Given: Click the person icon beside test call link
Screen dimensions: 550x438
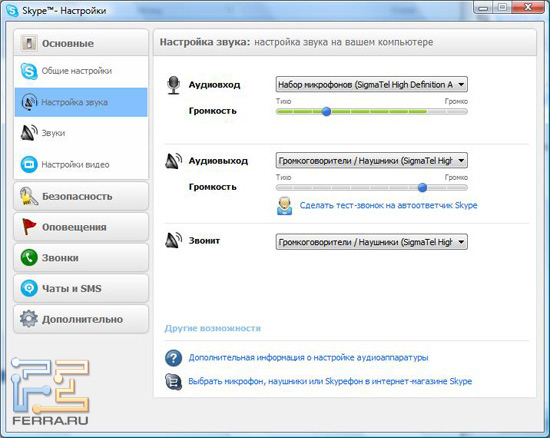Looking at the screenshot, I should coord(284,206).
